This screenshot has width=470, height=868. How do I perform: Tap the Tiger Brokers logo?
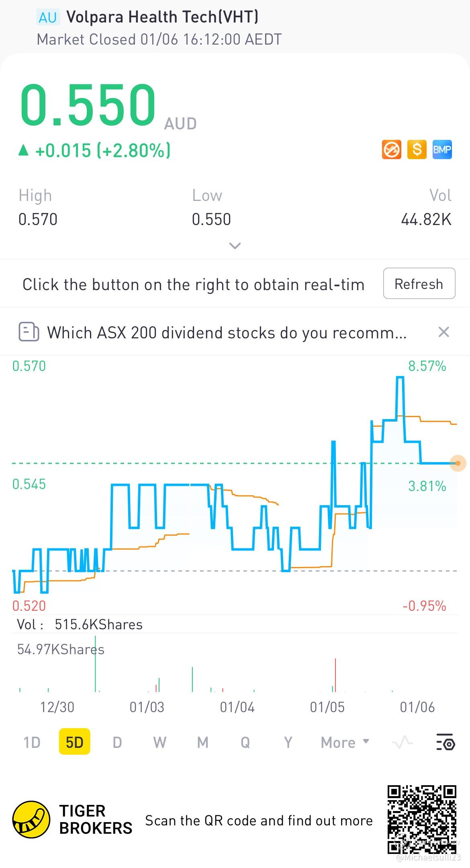(31, 820)
